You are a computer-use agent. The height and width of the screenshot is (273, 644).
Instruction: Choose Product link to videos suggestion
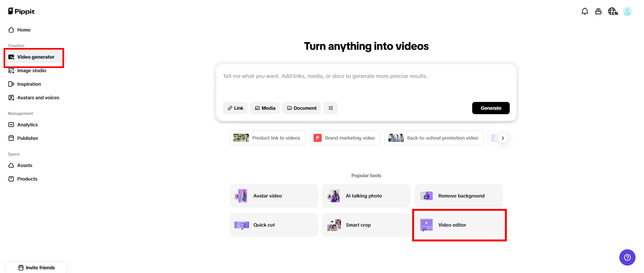point(268,138)
